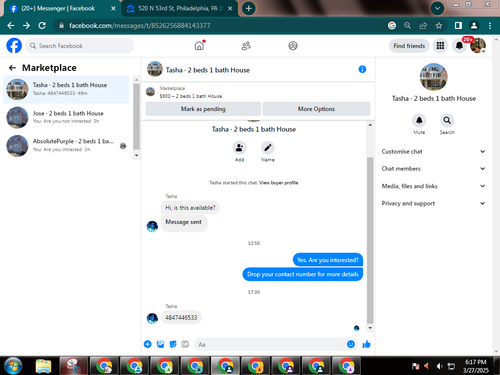Viewport: 500px width, 375px height.
Task: Open Chrome tab search dropdown
Action: pos(437,8)
